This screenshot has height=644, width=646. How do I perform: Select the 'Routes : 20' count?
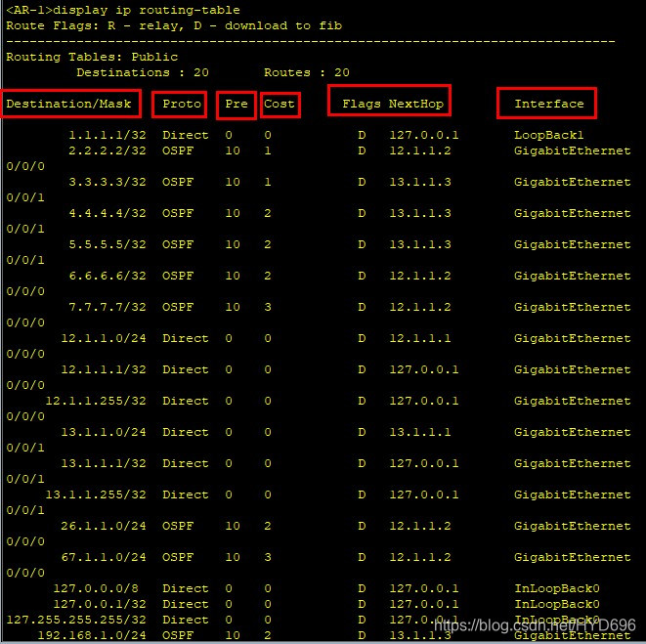coord(307,72)
